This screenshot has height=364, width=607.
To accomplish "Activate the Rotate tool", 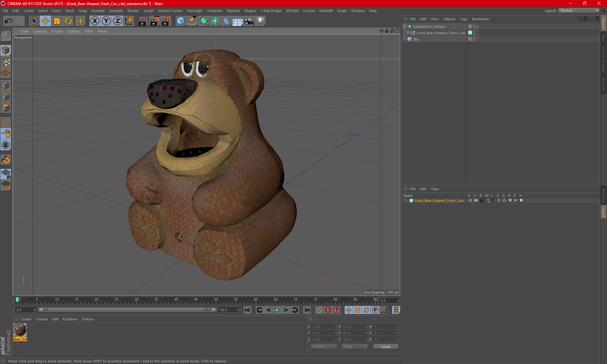I will coord(68,21).
